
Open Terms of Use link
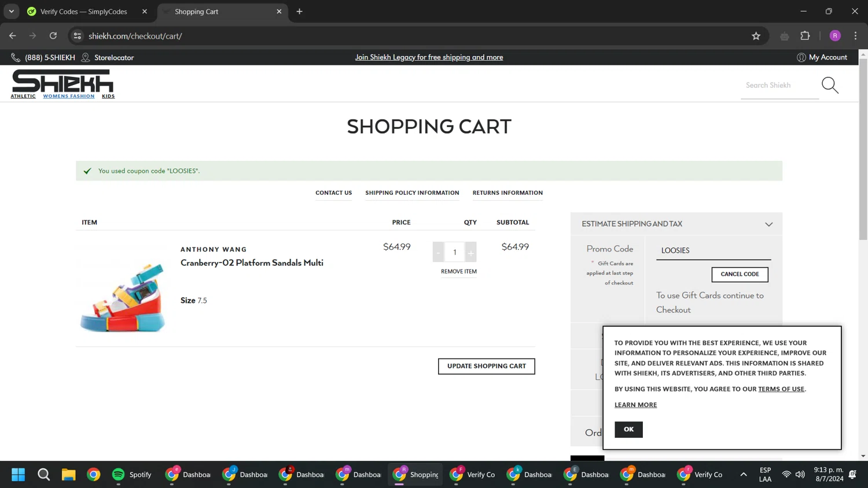pos(781,389)
